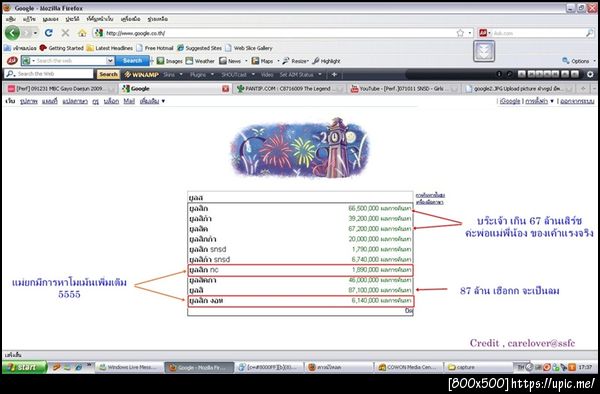
Task: Reload the page with the Refresh icon
Action: tap(48, 33)
